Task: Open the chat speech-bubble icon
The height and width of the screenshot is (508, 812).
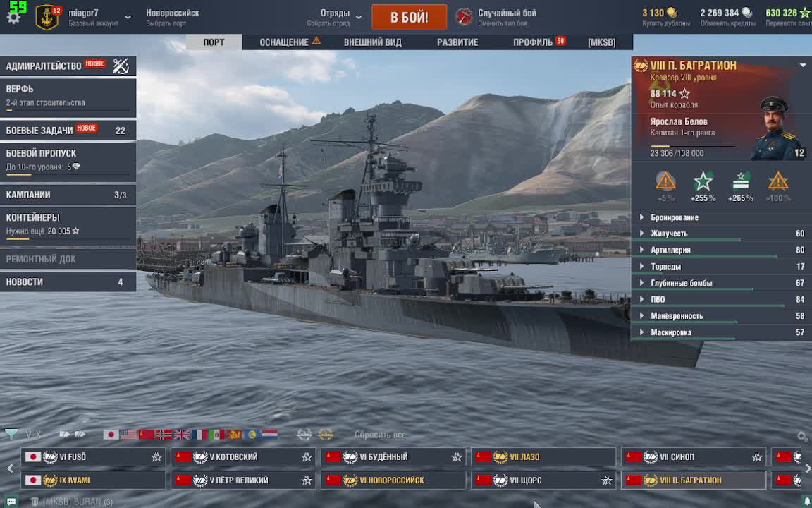Action: click(11, 501)
